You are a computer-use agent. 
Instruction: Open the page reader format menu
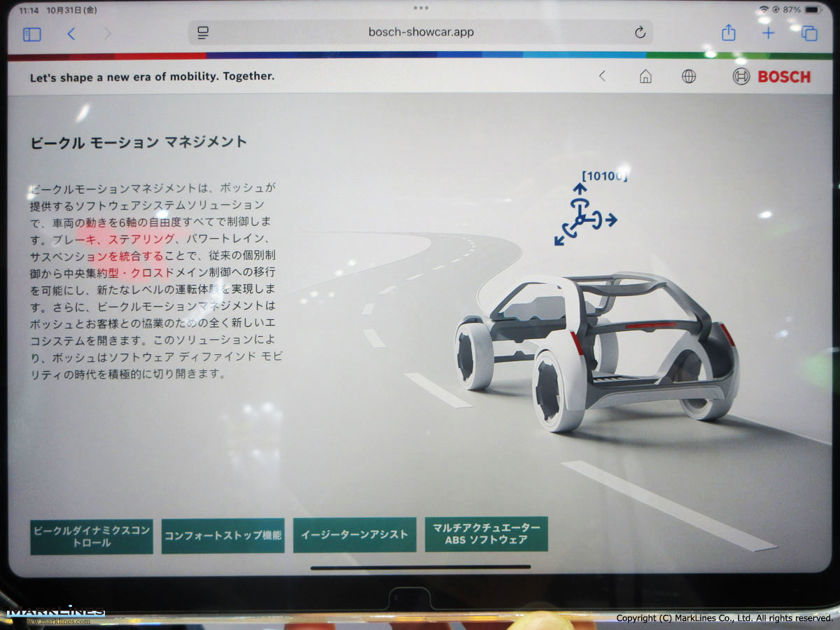pos(204,33)
